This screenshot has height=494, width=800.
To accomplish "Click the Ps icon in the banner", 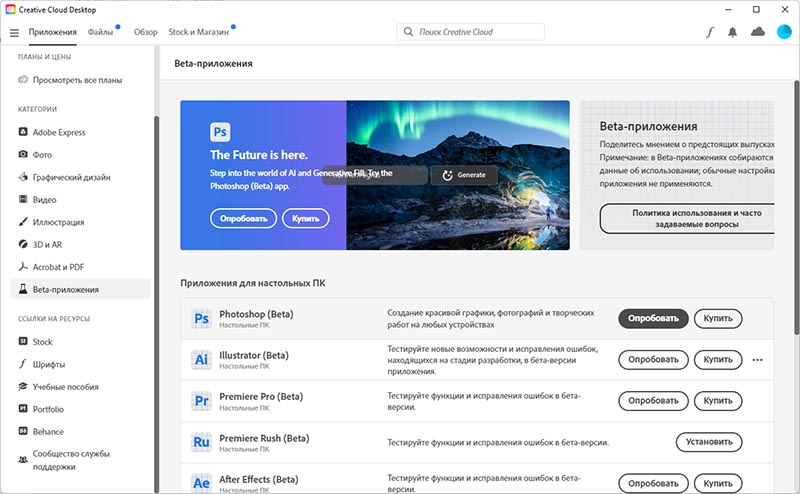I will coord(220,132).
